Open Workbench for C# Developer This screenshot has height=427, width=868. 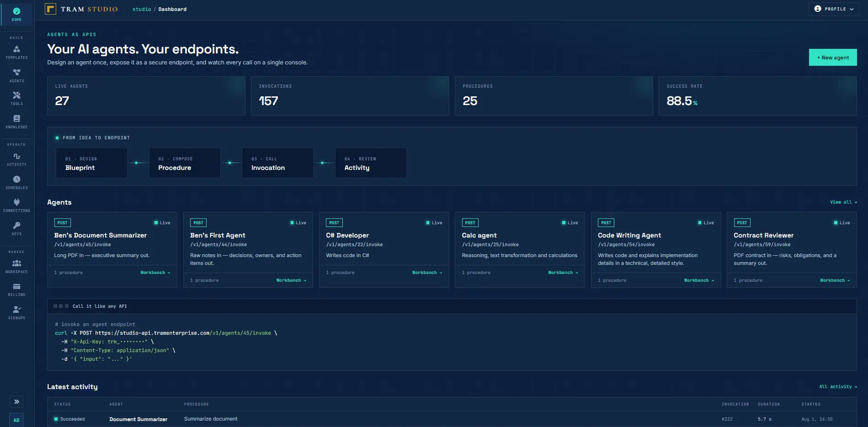coord(427,273)
